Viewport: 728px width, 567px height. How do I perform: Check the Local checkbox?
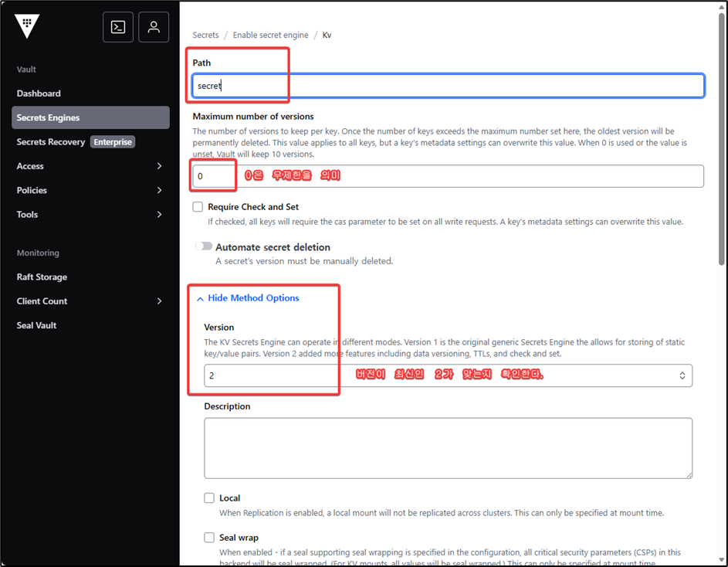(209, 497)
